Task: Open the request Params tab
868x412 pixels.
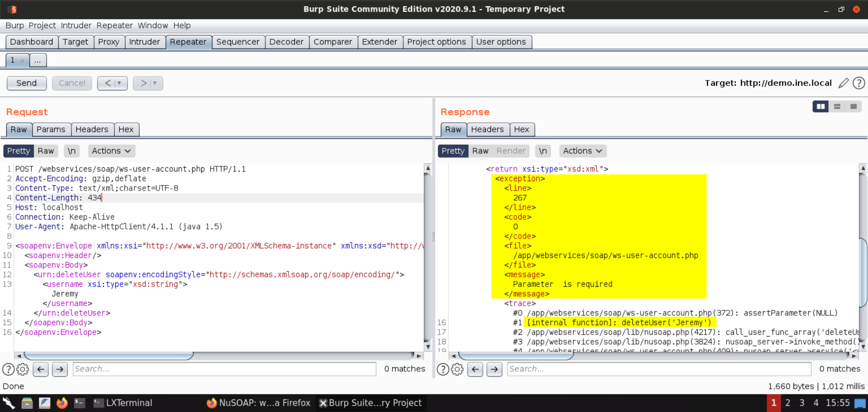Action: (51, 130)
